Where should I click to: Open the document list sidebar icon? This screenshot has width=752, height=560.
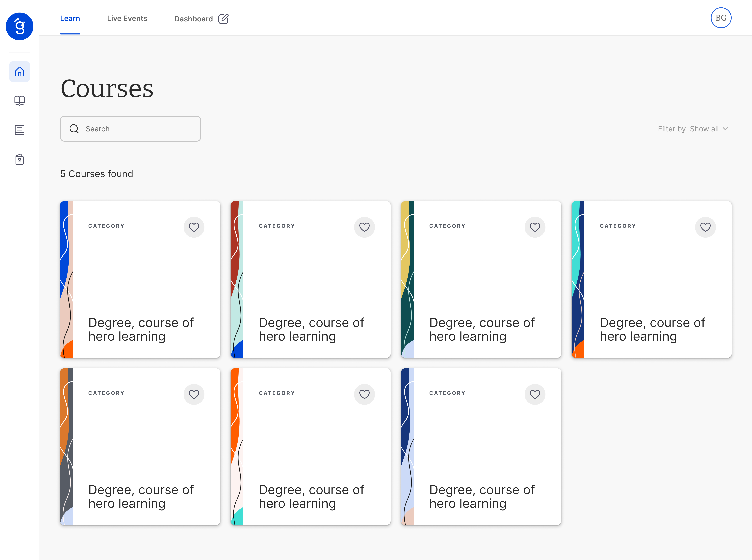click(19, 130)
